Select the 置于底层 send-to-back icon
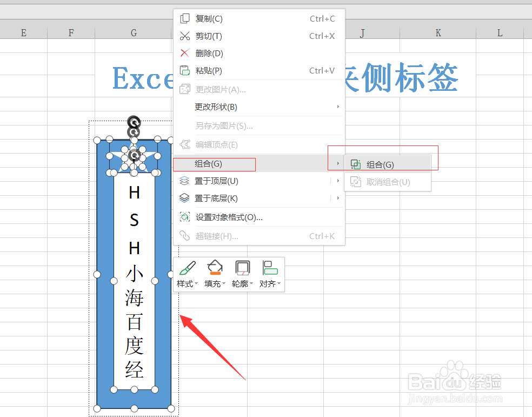 184,198
